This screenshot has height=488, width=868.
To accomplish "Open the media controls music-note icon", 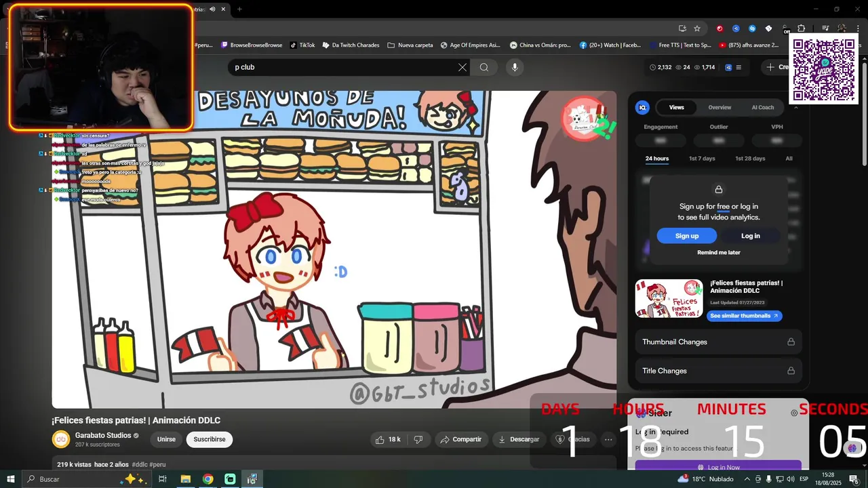I will coord(825,28).
